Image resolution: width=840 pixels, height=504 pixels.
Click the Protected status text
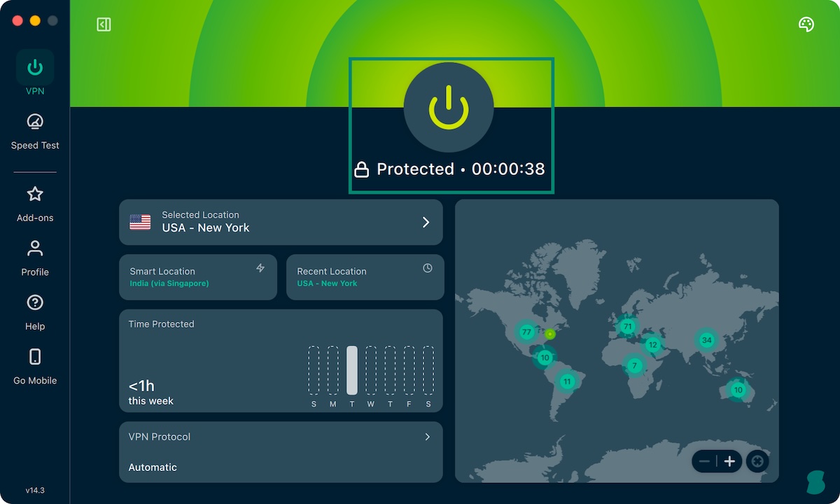(x=415, y=169)
